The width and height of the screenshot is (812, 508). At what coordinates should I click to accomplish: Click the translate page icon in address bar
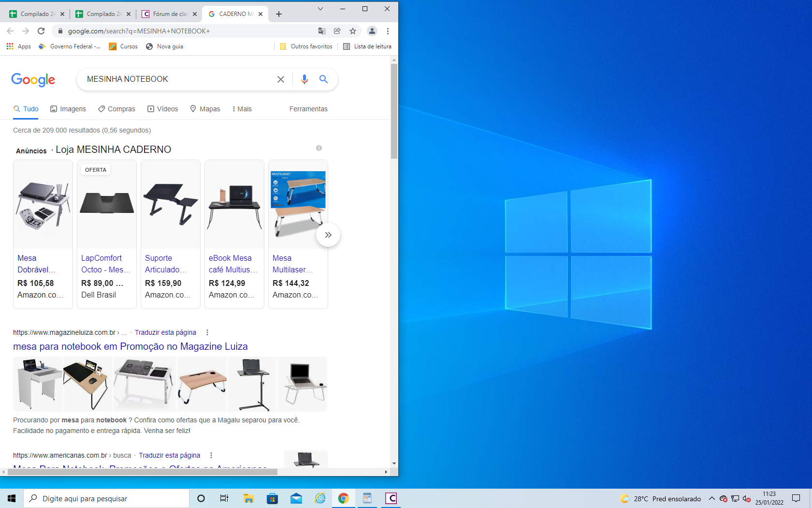(322, 31)
